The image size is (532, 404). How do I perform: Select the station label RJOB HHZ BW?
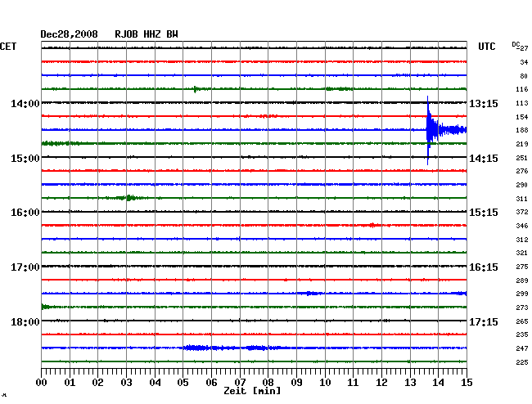147,34
